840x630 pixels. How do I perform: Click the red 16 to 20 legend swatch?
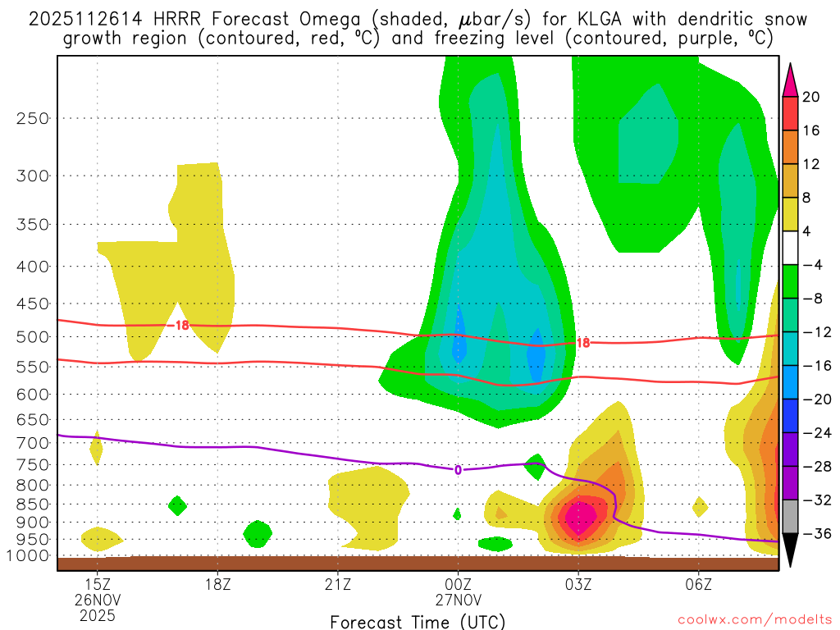pyautogui.click(x=790, y=113)
